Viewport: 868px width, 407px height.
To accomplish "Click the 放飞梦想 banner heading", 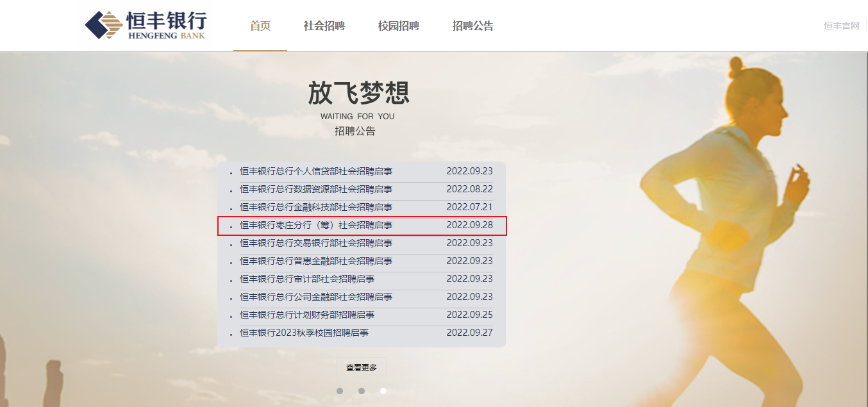I will point(358,93).
